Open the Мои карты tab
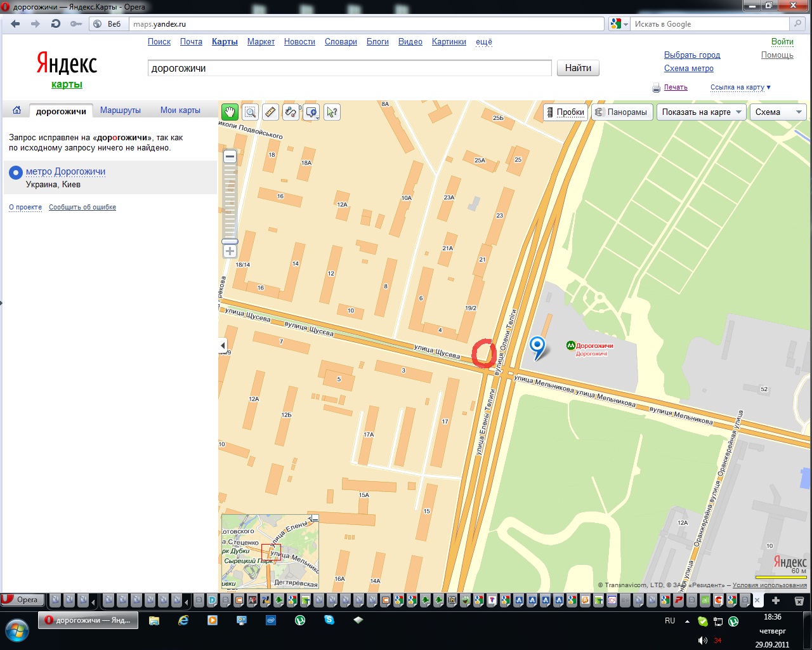The width and height of the screenshot is (812, 650). 180,110
